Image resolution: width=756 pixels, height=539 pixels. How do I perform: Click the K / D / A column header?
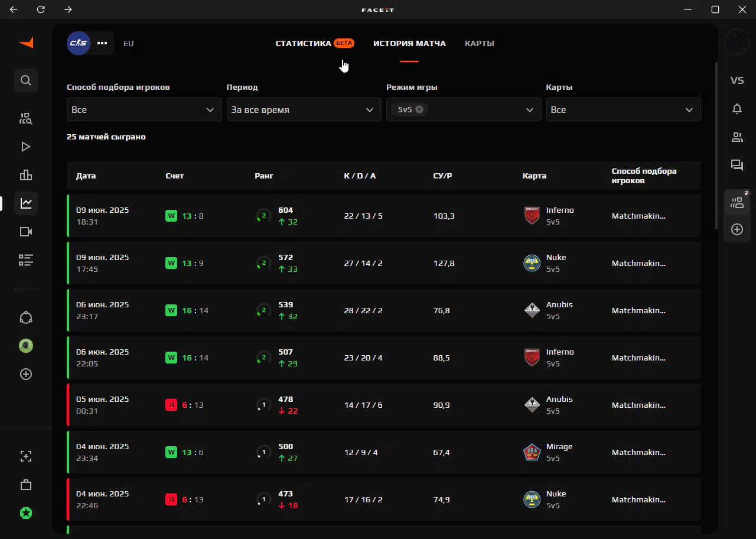360,176
